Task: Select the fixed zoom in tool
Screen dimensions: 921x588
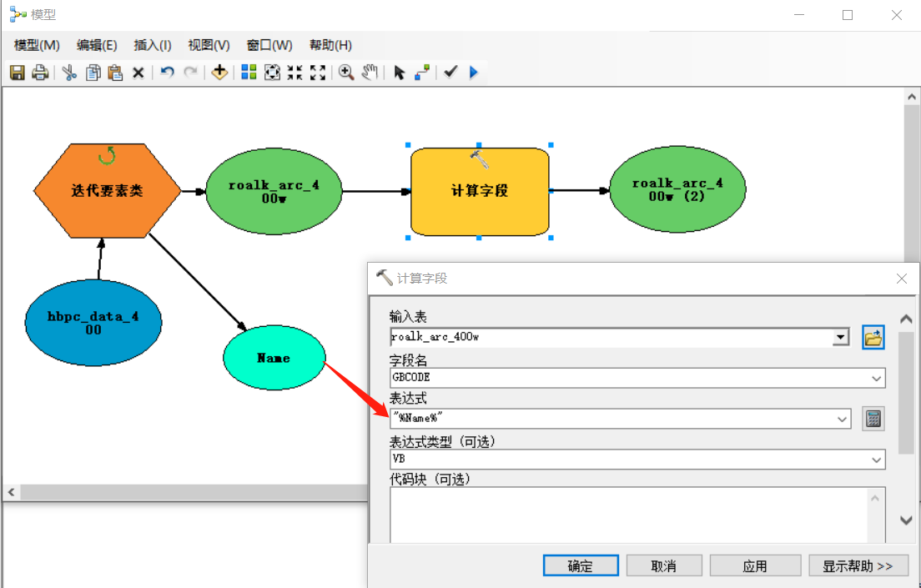Action: 294,73
